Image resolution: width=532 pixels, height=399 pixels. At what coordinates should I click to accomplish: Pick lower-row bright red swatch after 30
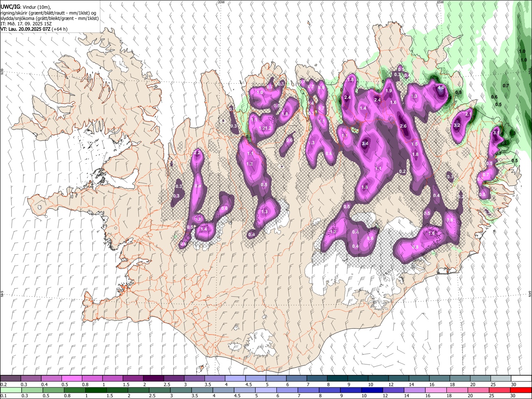click(x=521, y=390)
